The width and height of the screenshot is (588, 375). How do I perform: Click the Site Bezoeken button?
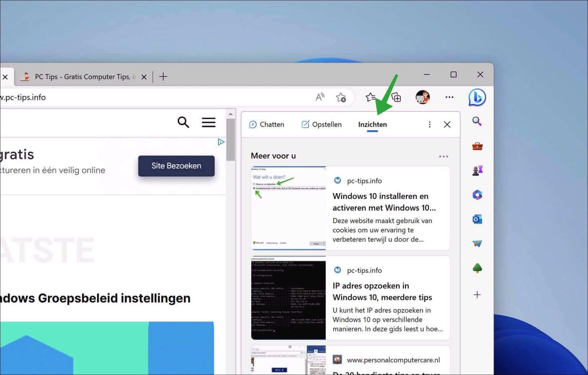click(176, 166)
